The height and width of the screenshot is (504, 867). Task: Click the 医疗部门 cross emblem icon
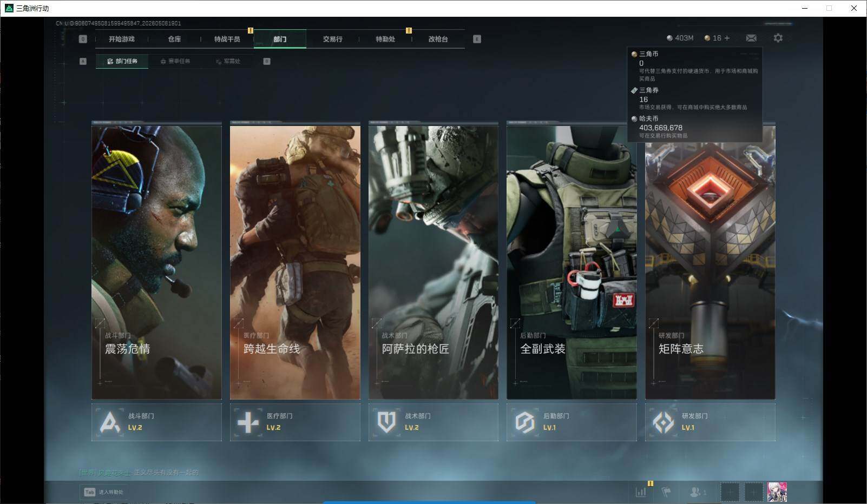click(x=248, y=422)
